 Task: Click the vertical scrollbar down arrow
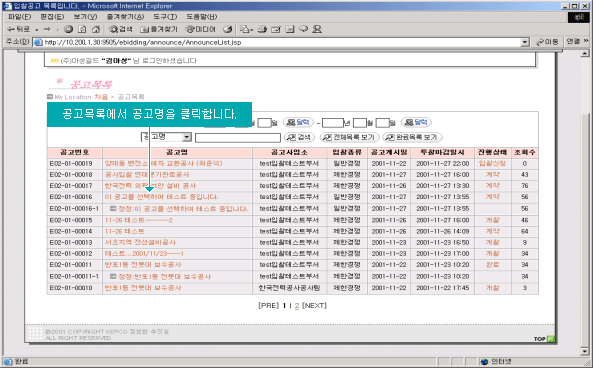(x=585, y=351)
